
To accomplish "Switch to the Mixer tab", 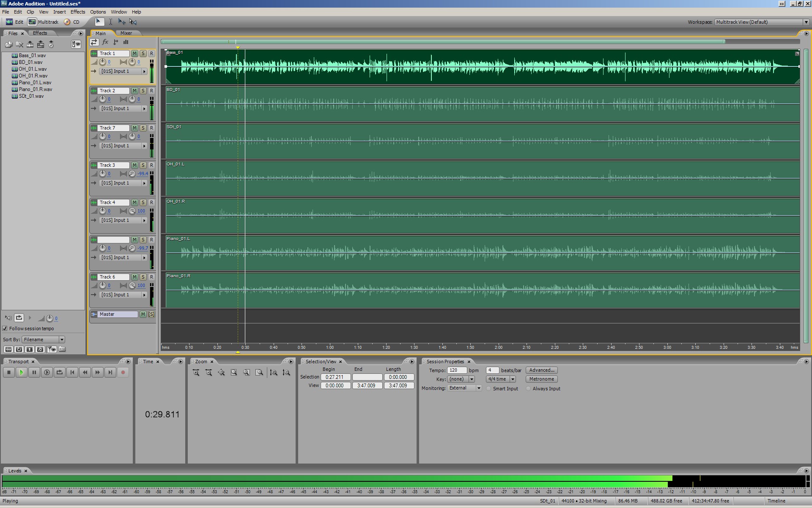I will [126, 33].
